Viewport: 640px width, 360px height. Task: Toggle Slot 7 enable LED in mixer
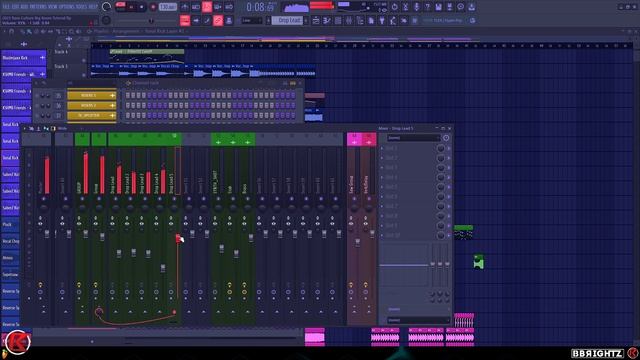(449, 207)
